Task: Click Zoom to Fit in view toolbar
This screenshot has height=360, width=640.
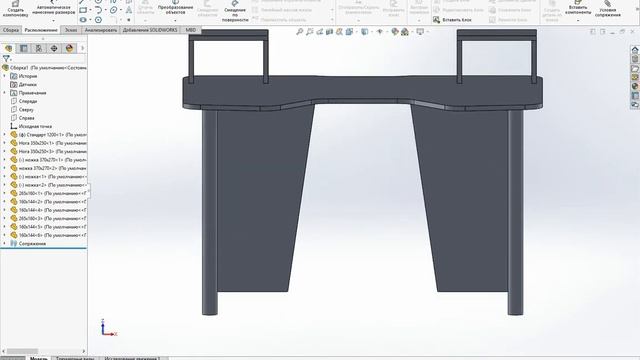Action: (x=300, y=31)
